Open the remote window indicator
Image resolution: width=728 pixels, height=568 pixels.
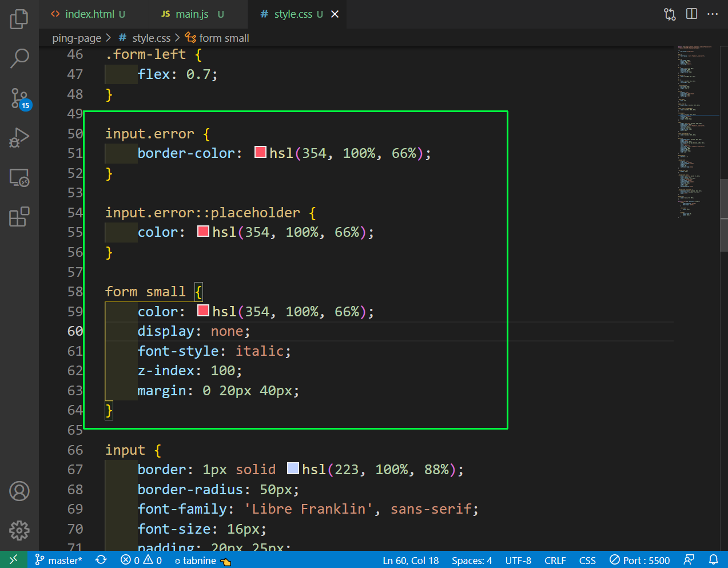(14, 560)
